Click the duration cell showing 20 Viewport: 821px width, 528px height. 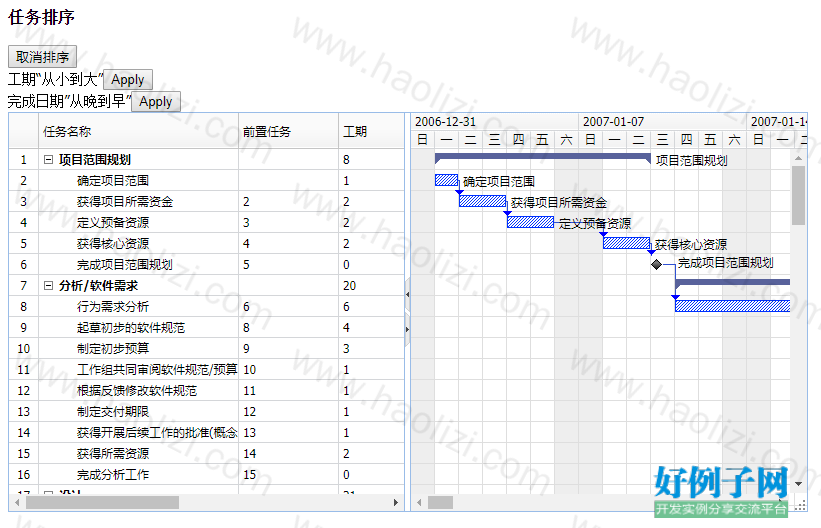[371, 285]
